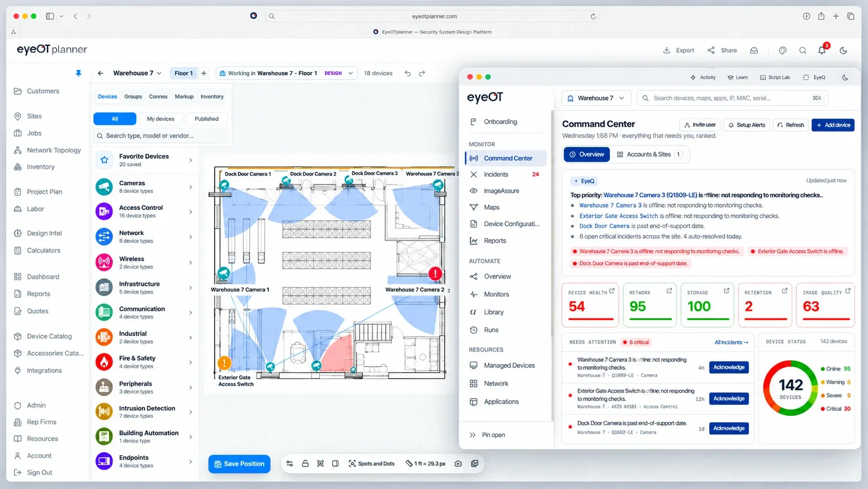Click the focus target icon in bottom toolbar
This screenshot has width=868, height=489.
[320, 464]
